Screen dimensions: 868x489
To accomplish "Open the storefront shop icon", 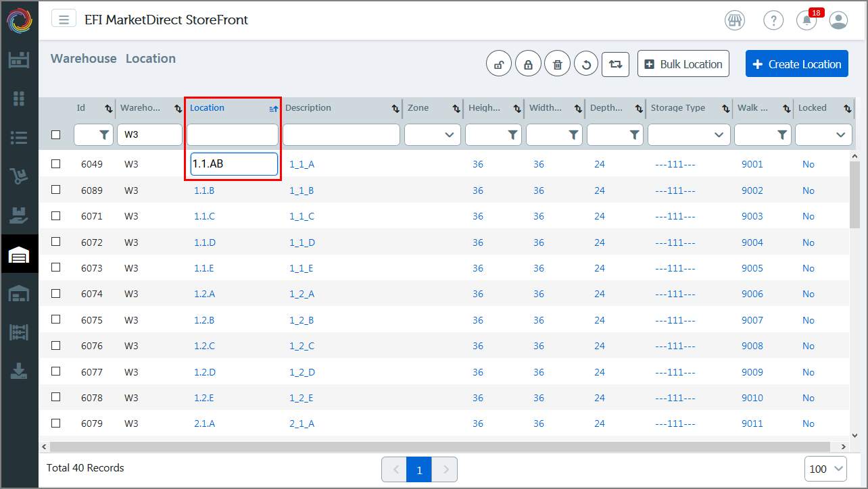I will [735, 20].
